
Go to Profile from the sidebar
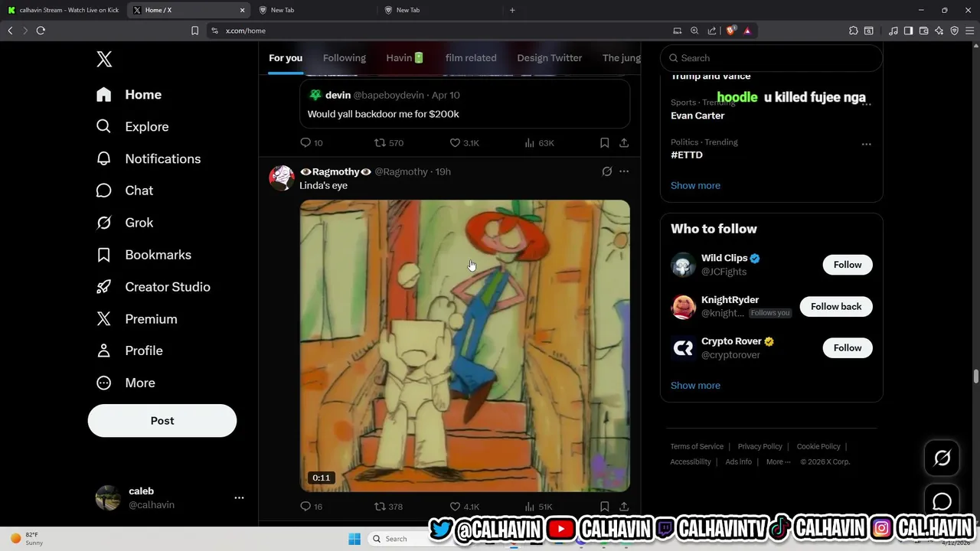(129, 350)
